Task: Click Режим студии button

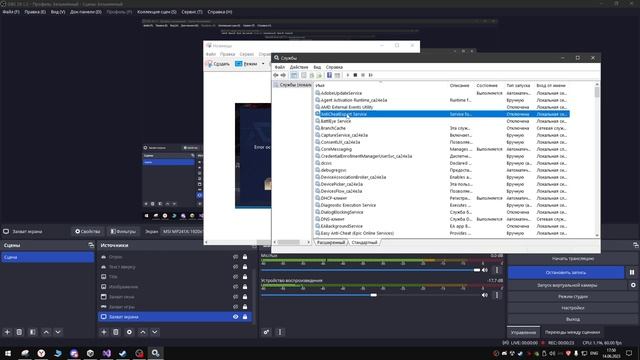Action: coord(573,297)
